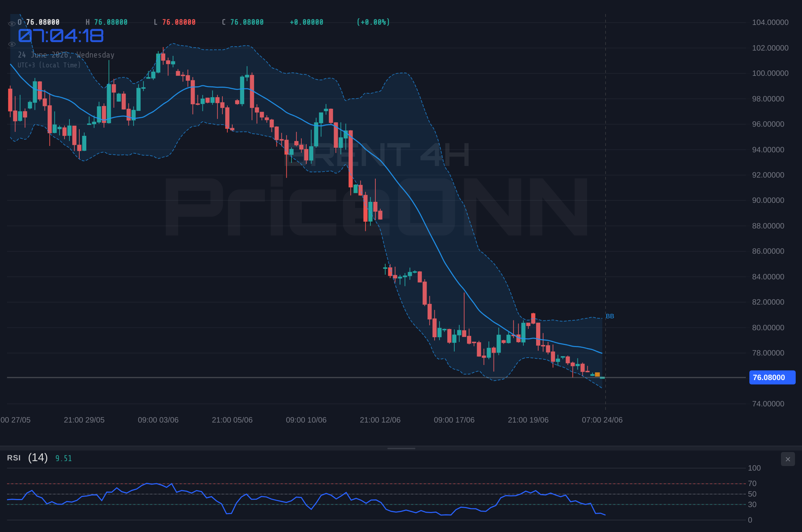The width and height of the screenshot is (802, 532).
Task: Click the 07:00 24/06 time axis label
Action: click(602, 420)
